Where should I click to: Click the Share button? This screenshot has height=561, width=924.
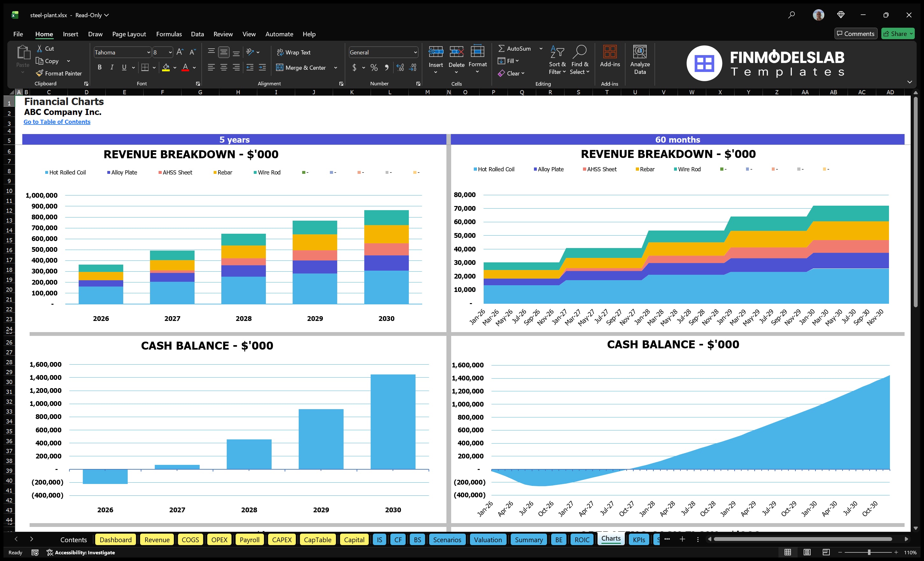pos(898,33)
